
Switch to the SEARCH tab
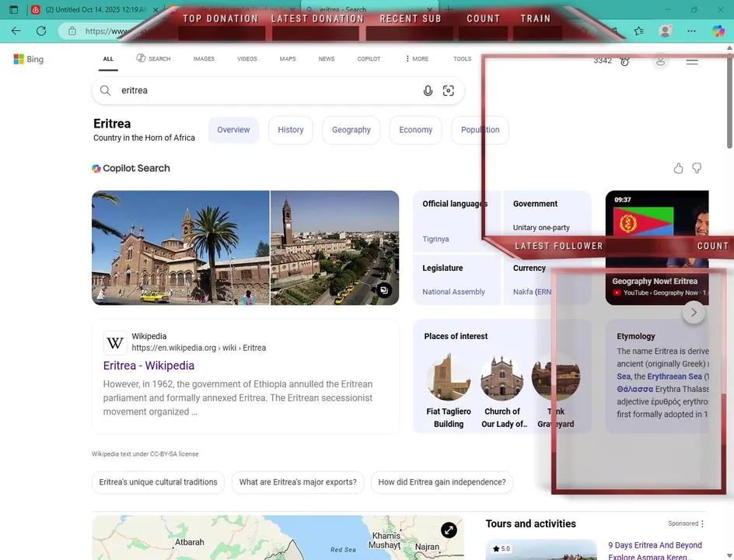click(153, 59)
